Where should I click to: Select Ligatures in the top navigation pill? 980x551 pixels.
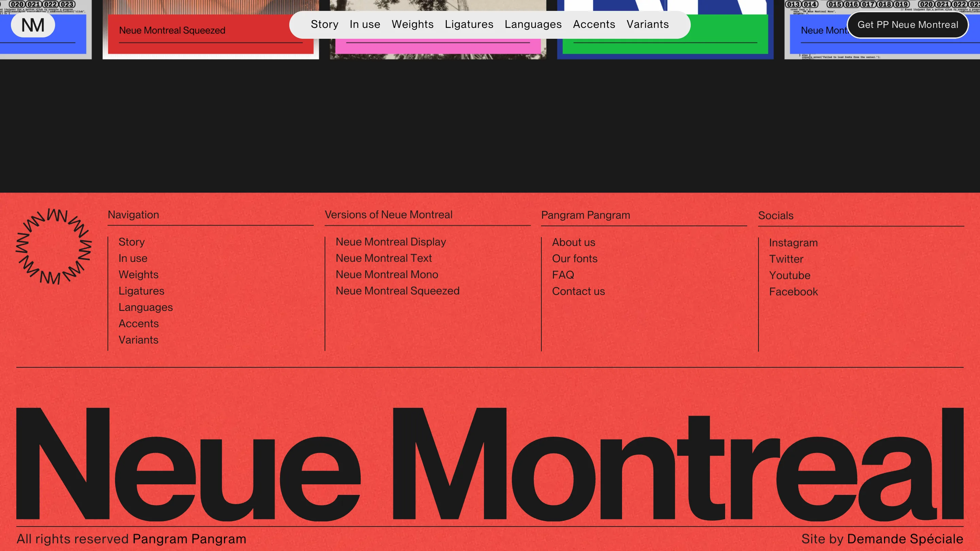469,24
